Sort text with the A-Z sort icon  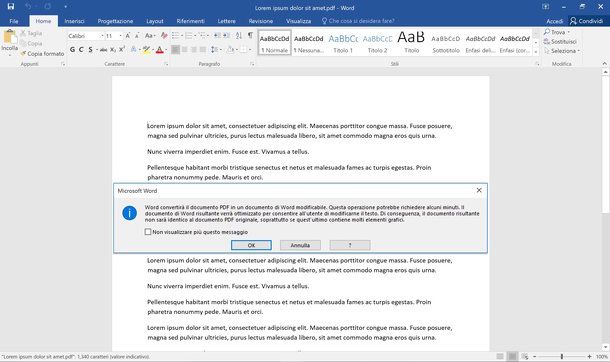pyautogui.click(x=239, y=36)
